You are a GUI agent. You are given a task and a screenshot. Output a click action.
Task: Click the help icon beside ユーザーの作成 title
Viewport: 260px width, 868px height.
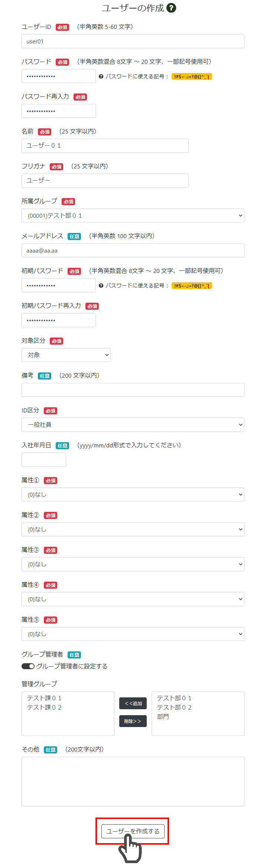171,8
